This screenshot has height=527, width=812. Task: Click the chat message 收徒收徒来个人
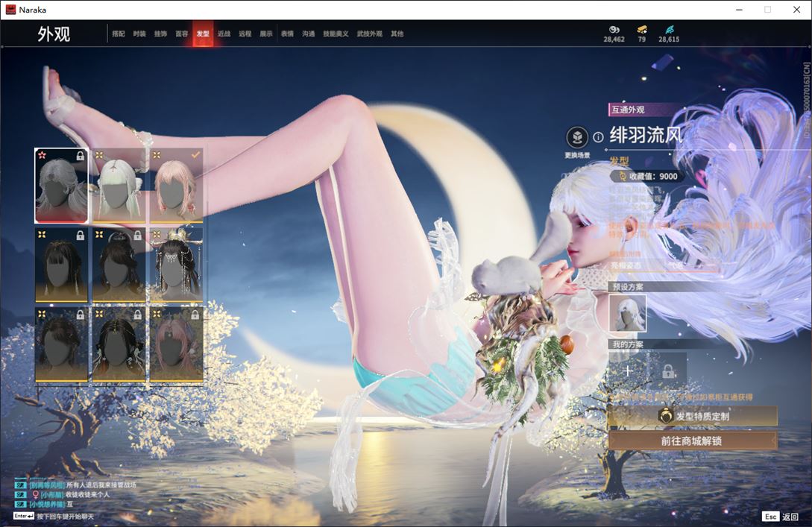coord(87,494)
